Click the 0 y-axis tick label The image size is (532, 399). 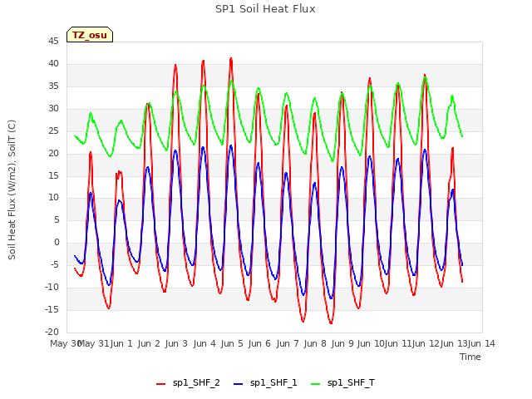coord(57,243)
